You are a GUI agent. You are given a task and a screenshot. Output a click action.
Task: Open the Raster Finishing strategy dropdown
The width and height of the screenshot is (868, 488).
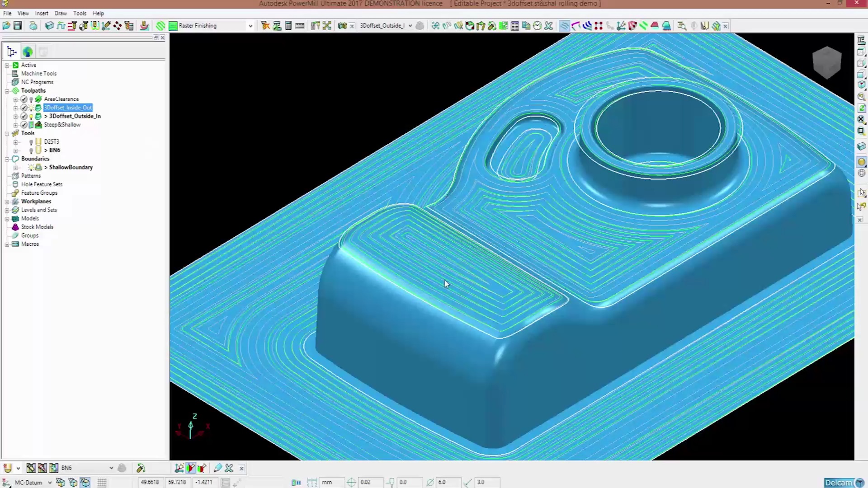(x=250, y=26)
